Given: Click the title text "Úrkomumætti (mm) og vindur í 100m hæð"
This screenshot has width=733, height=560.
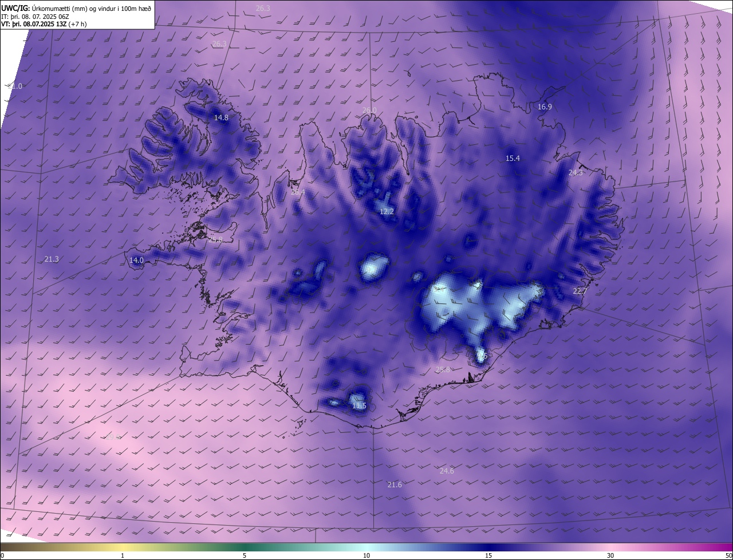Looking at the screenshot, I should (92, 8).
